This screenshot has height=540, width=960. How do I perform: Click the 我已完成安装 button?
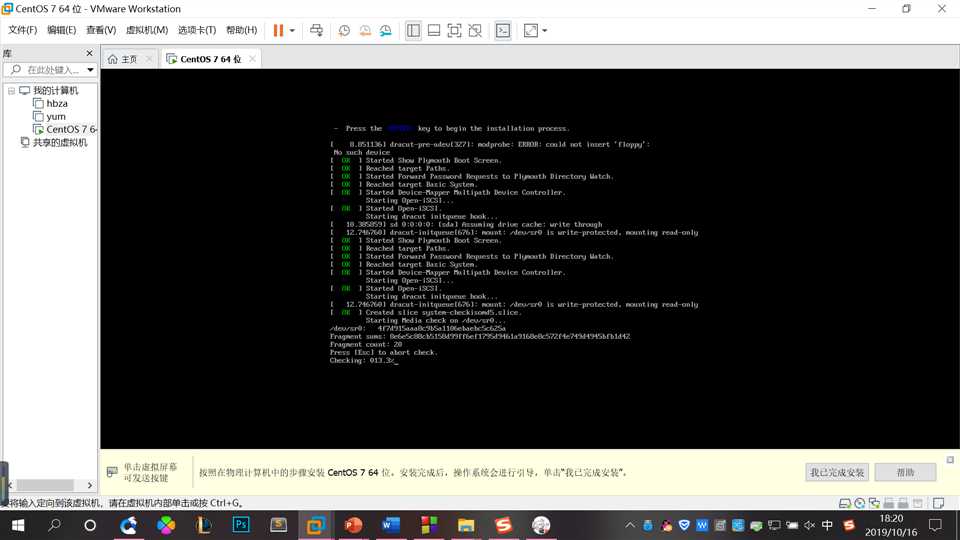(837, 472)
